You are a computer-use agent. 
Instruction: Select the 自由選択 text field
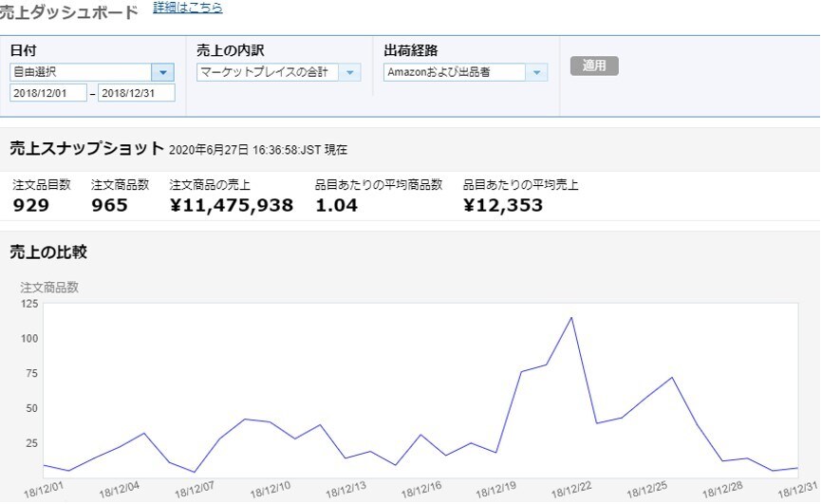tap(81, 72)
